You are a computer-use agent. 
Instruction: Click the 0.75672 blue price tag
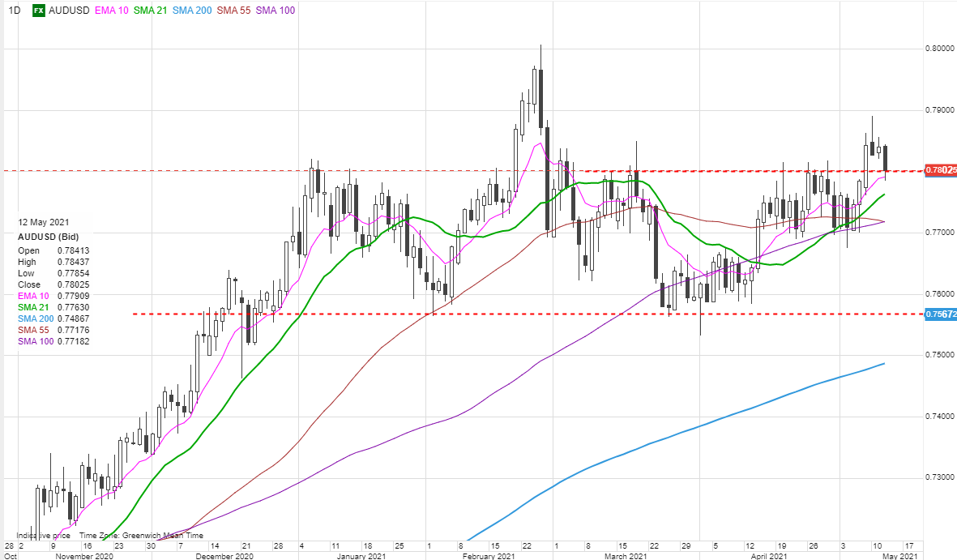coord(941,314)
